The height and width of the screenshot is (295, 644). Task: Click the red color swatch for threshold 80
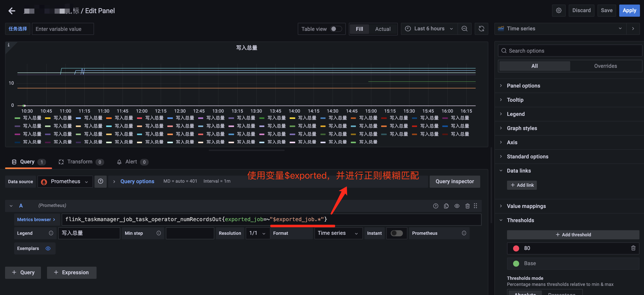coord(516,248)
